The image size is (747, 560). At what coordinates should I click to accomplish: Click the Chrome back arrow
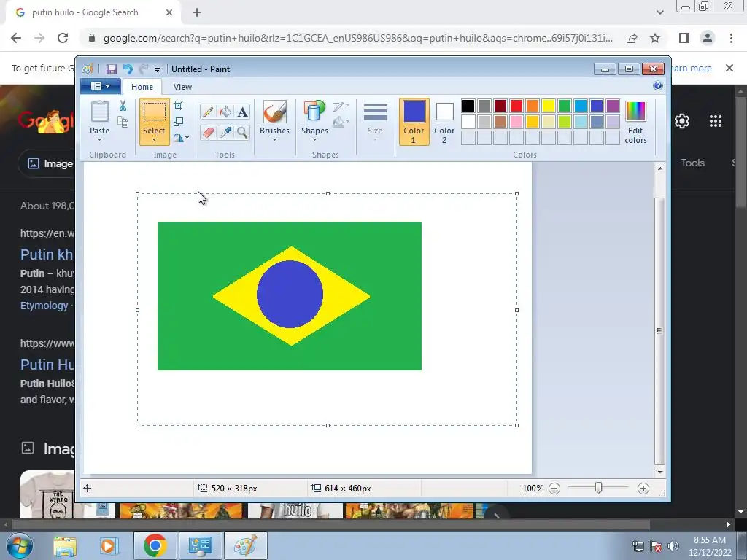click(16, 38)
